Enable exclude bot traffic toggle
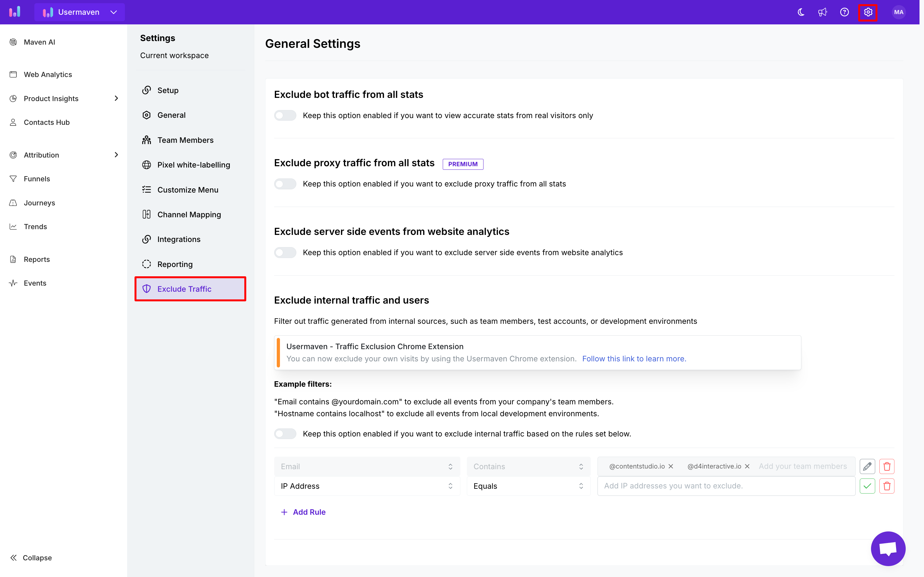 coord(285,115)
